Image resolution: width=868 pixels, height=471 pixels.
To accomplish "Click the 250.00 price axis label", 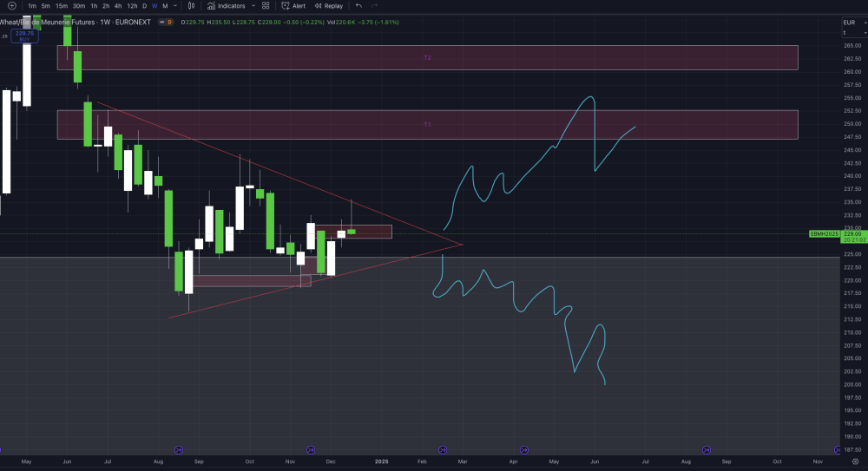I will click(x=852, y=124).
